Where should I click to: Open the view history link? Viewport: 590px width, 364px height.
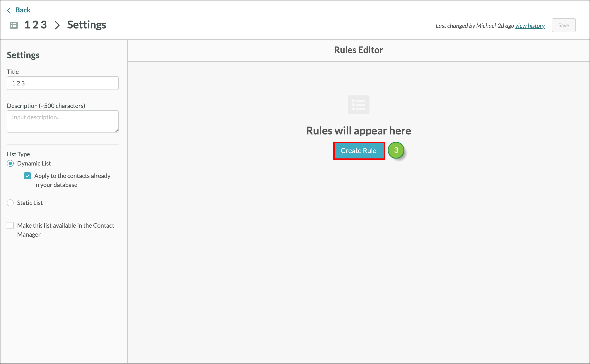(x=530, y=26)
